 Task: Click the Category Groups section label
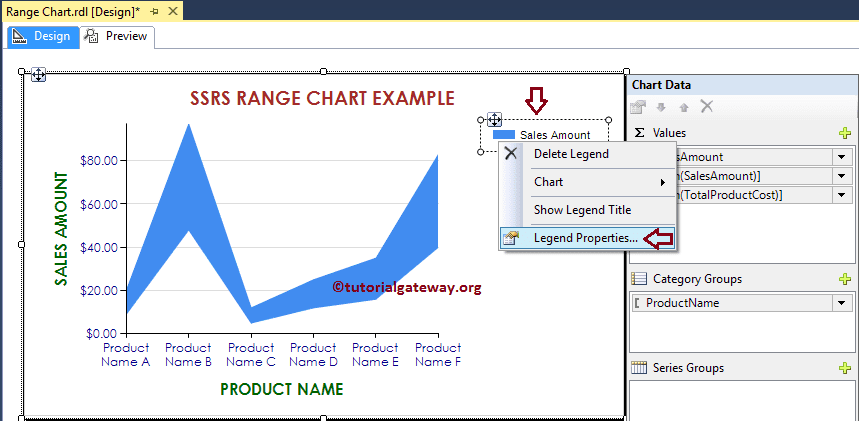click(x=697, y=279)
